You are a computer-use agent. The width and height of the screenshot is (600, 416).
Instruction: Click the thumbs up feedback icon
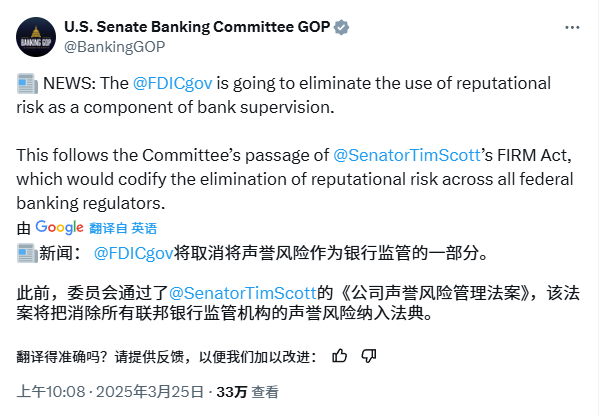339,355
